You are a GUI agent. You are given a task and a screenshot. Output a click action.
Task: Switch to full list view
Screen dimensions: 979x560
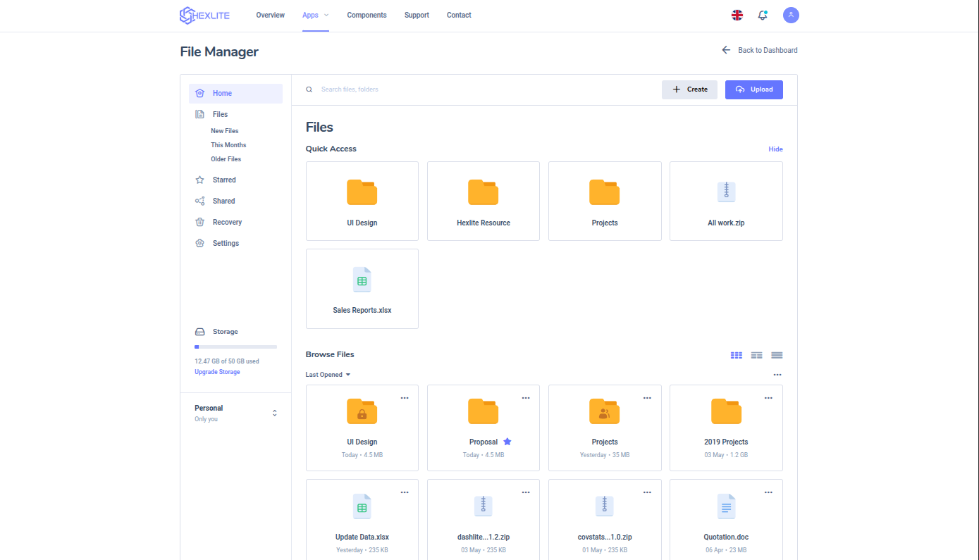pos(777,355)
